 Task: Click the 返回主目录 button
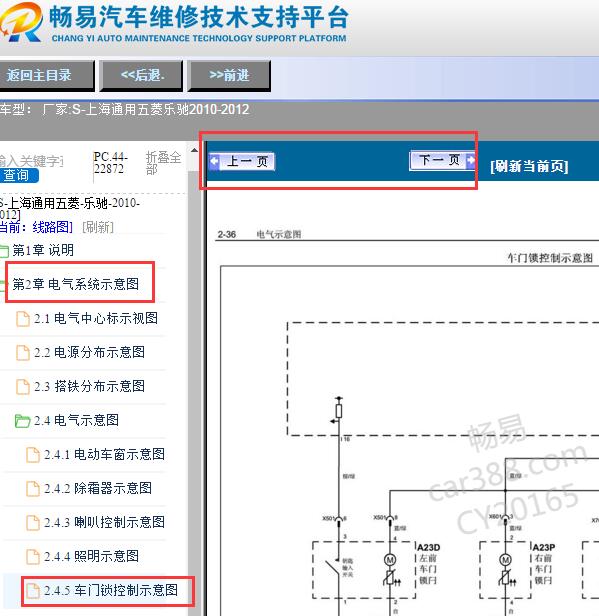coord(46,75)
